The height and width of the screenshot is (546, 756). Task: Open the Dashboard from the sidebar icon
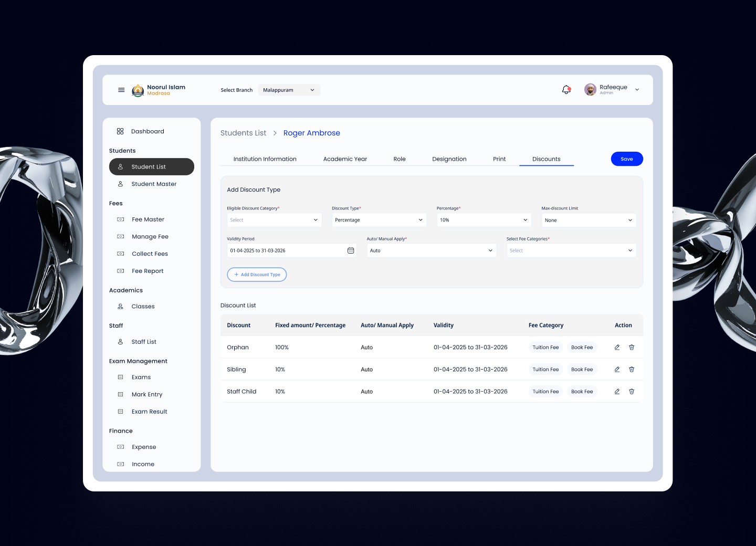120,131
